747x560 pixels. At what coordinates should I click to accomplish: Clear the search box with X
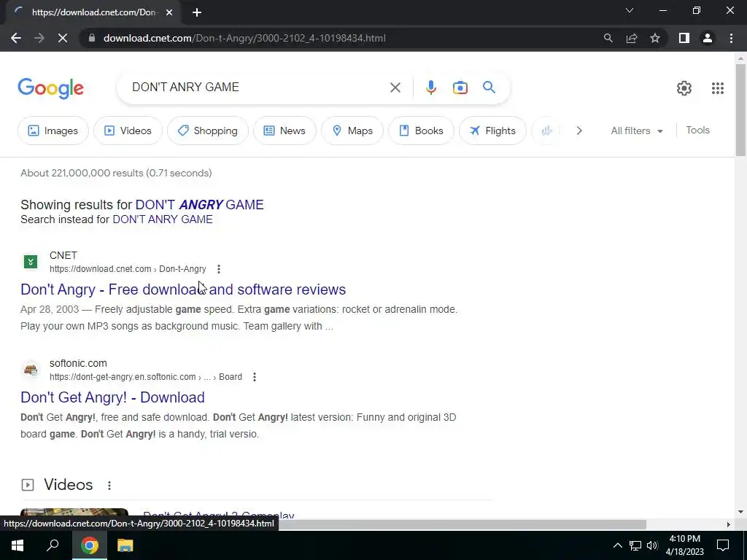tap(395, 87)
